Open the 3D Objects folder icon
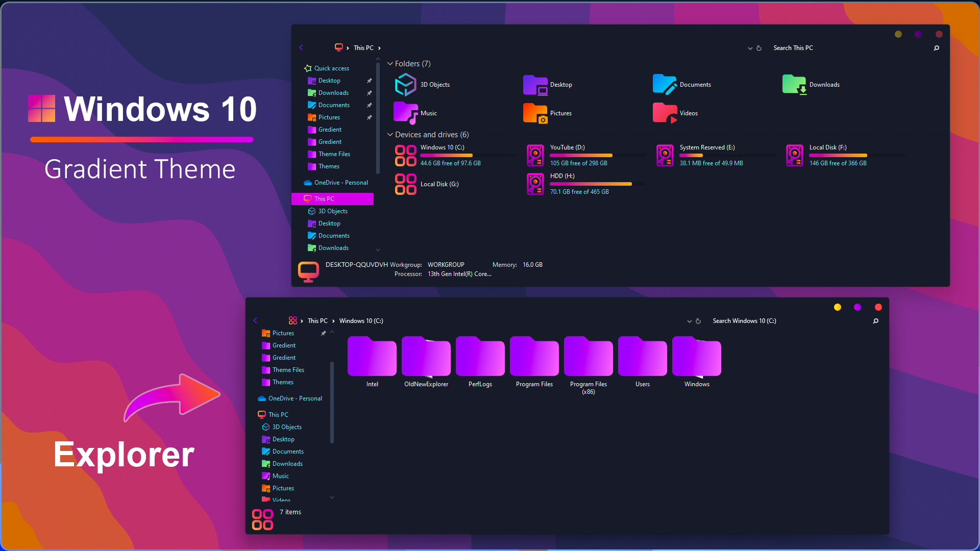The width and height of the screenshot is (980, 551). [406, 85]
